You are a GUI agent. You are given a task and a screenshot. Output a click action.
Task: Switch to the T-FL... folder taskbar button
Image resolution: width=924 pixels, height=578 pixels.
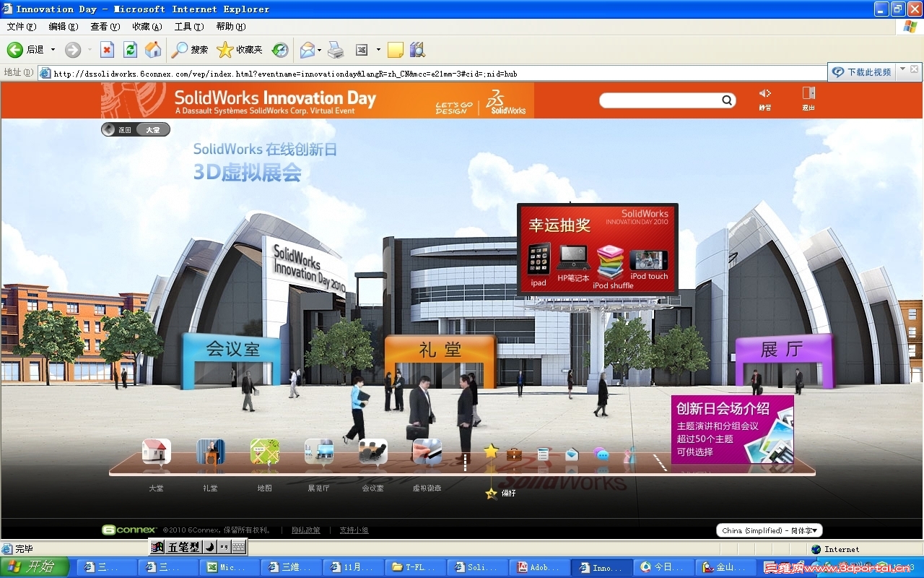(416, 567)
